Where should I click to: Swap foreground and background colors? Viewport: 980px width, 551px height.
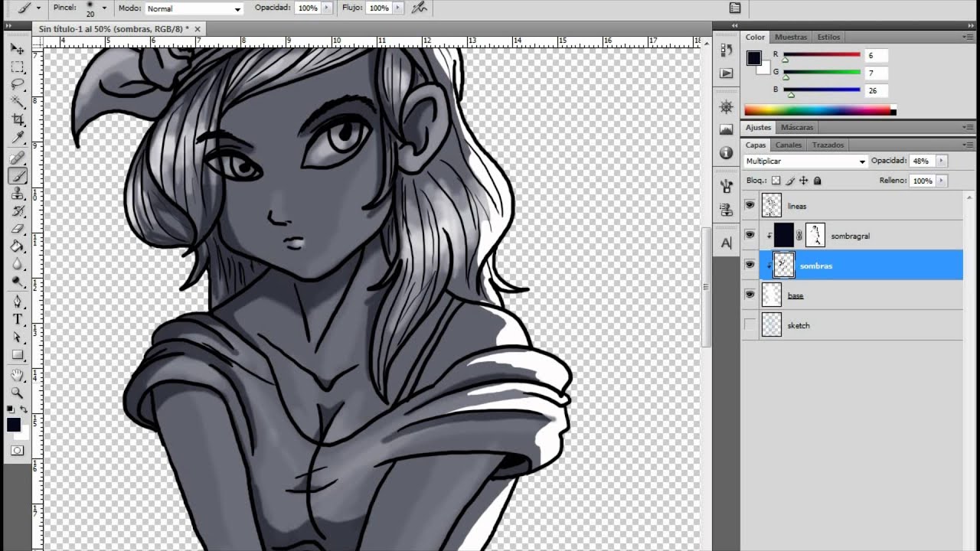point(24,409)
